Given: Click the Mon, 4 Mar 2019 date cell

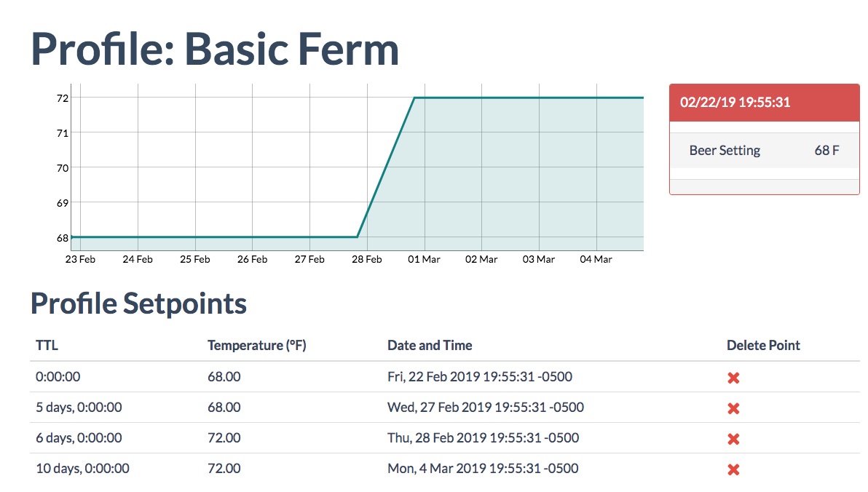Looking at the screenshot, I should coord(484,468).
